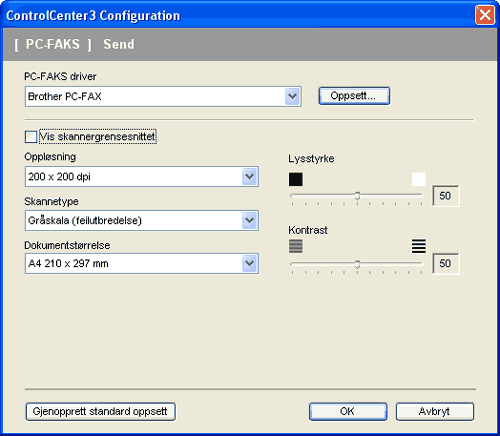Open the Oppløsning 200 x 200 dpi dropdown
The width and height of the screenshot is (500, 436).
(142, 177)
